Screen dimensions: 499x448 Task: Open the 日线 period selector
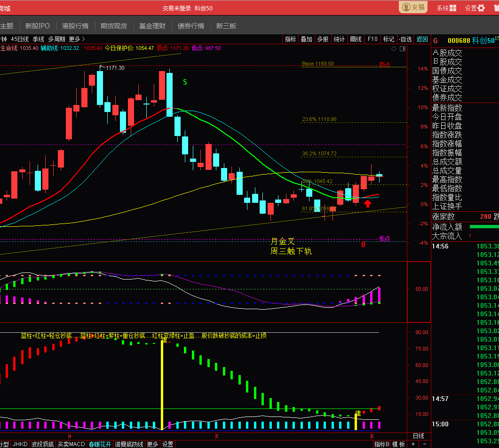(419, 436)
